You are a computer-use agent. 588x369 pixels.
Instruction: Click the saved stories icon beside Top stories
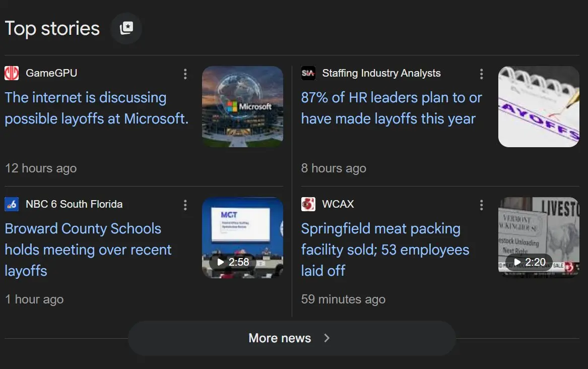tap(126, 28)
